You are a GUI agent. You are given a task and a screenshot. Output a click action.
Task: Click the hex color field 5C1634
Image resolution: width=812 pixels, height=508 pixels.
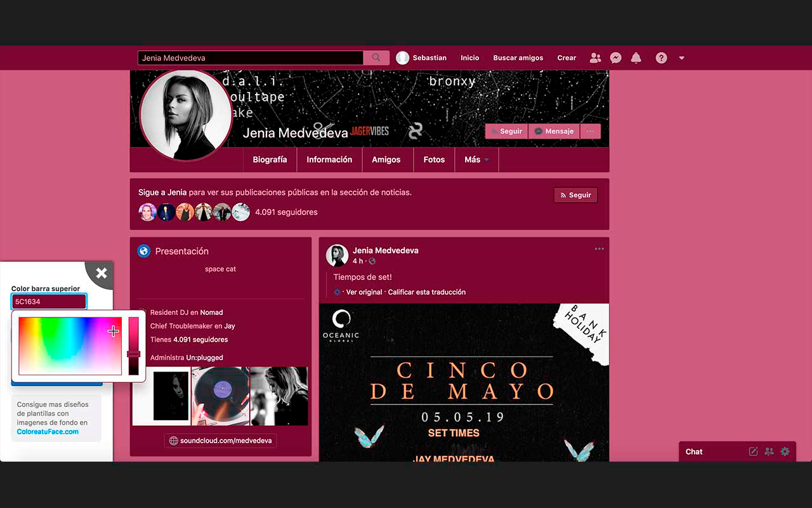tap(49, 302)
